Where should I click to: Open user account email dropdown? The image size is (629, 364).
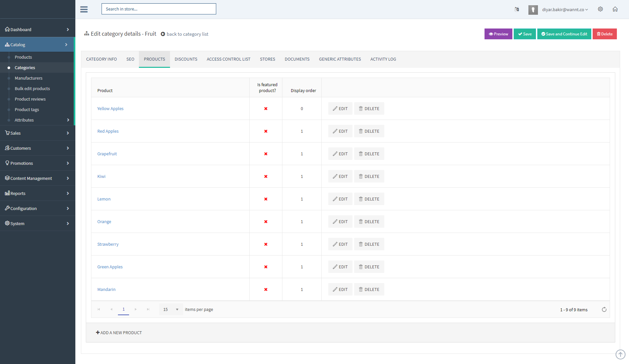pos(565,10)
